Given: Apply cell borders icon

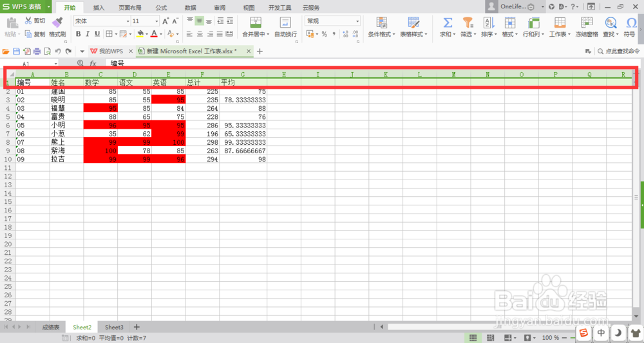Looking at the screenshot, I should (109, 34).
